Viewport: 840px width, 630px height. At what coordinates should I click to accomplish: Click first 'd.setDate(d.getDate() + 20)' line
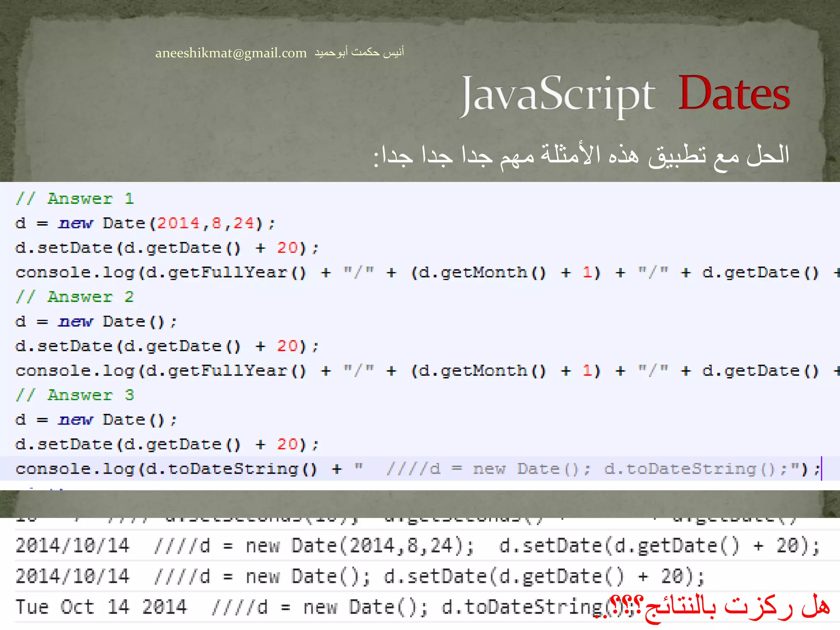pyautogui.click(x=167, y=248)
